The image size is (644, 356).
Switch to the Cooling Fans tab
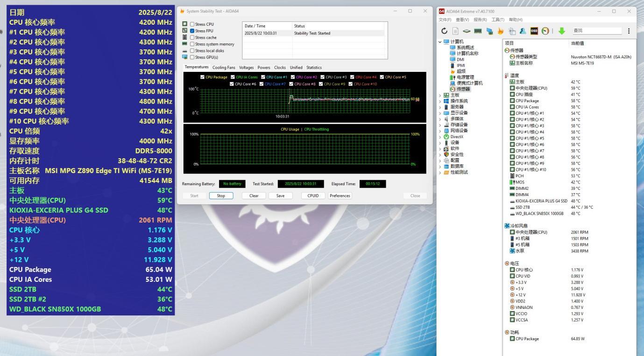(x=224, y=68)
